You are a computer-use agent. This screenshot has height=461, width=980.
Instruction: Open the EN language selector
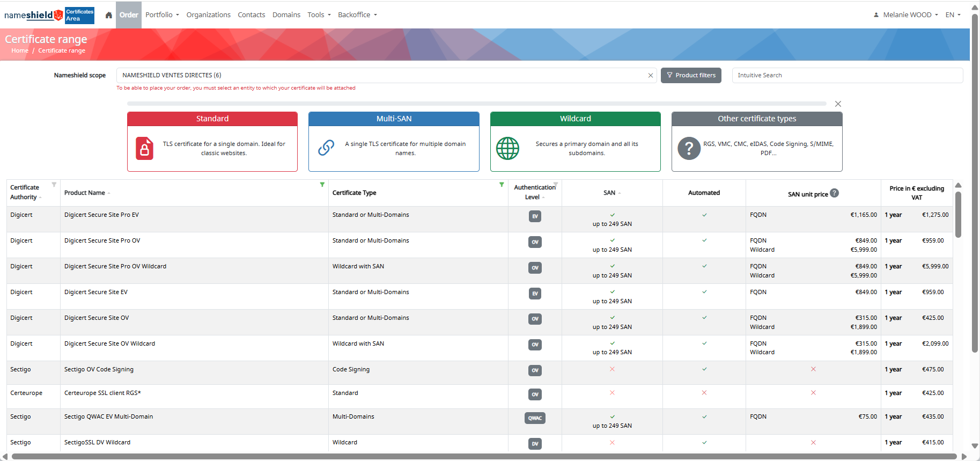tap(953, 15)
